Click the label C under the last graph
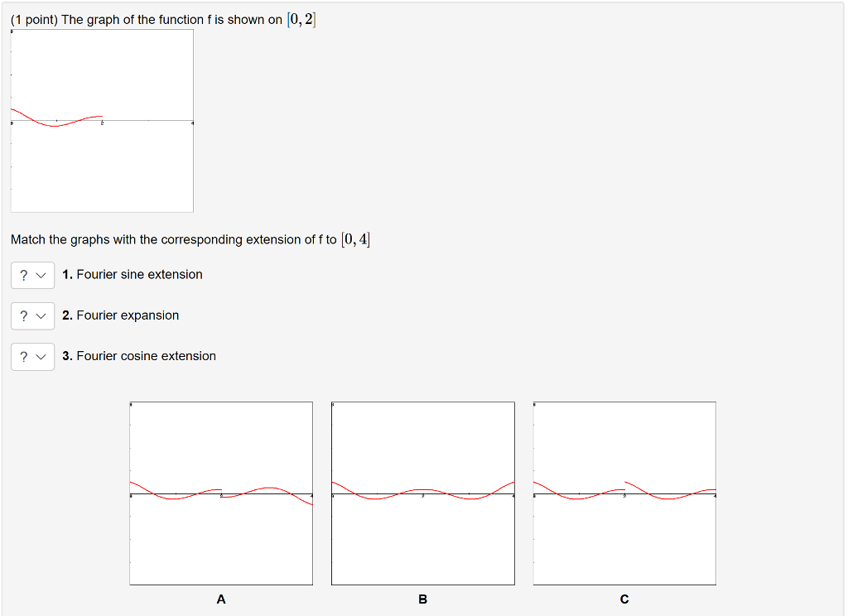Viewport: 848px width, 616px height. (624, 599)
